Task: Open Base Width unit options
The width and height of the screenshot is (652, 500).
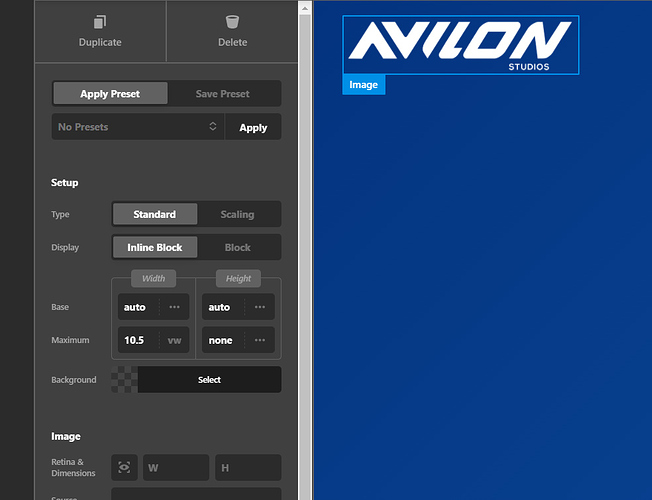Action: 175,307
